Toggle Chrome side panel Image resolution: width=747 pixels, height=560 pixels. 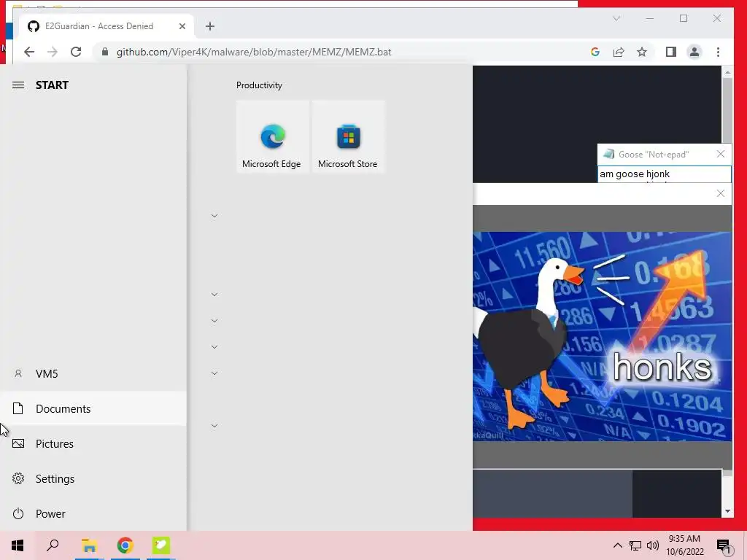(671, 52)
